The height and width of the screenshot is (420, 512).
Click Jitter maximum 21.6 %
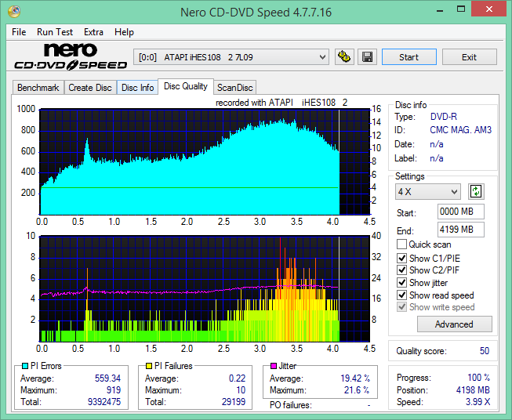pos(357,390)
